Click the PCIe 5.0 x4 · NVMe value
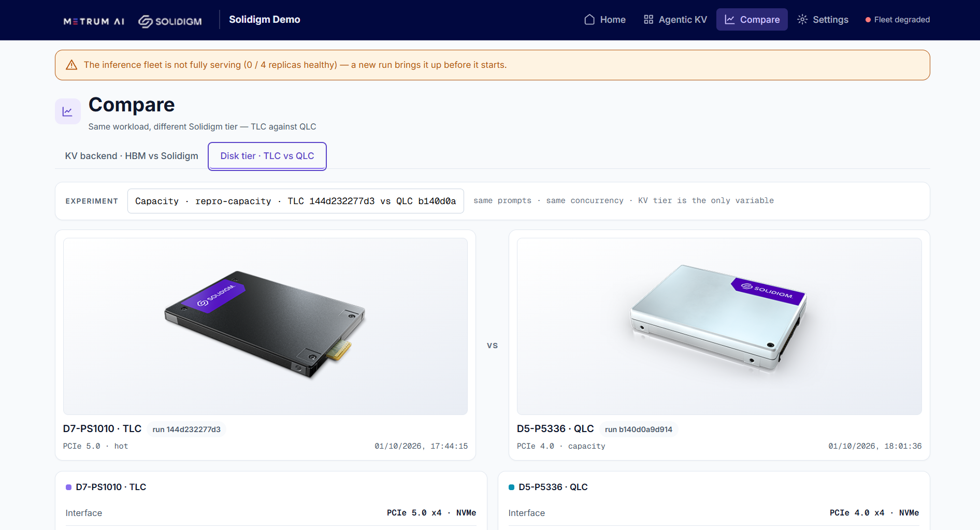This screenshot has width=980, height=530. click(x=431, y=513)
